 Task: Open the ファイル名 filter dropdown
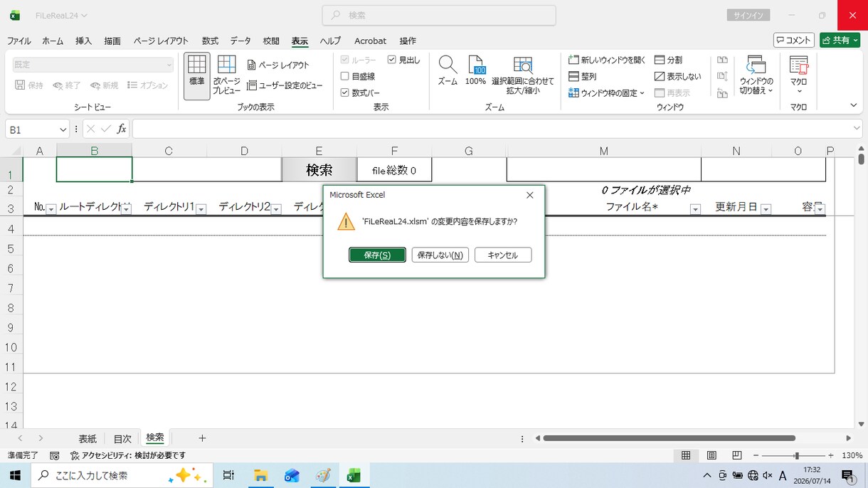(695, 209)
